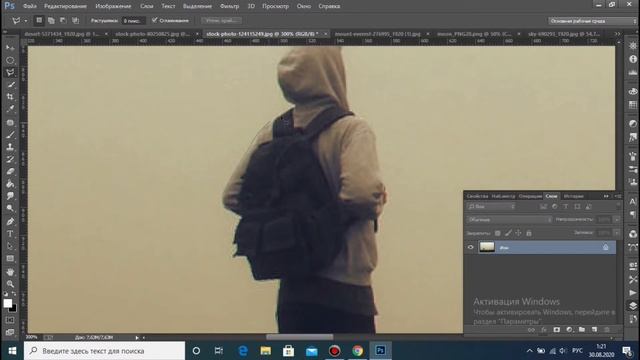Create a new layer
This screenshot has width=640, height=360.
[x=594, y=329]
